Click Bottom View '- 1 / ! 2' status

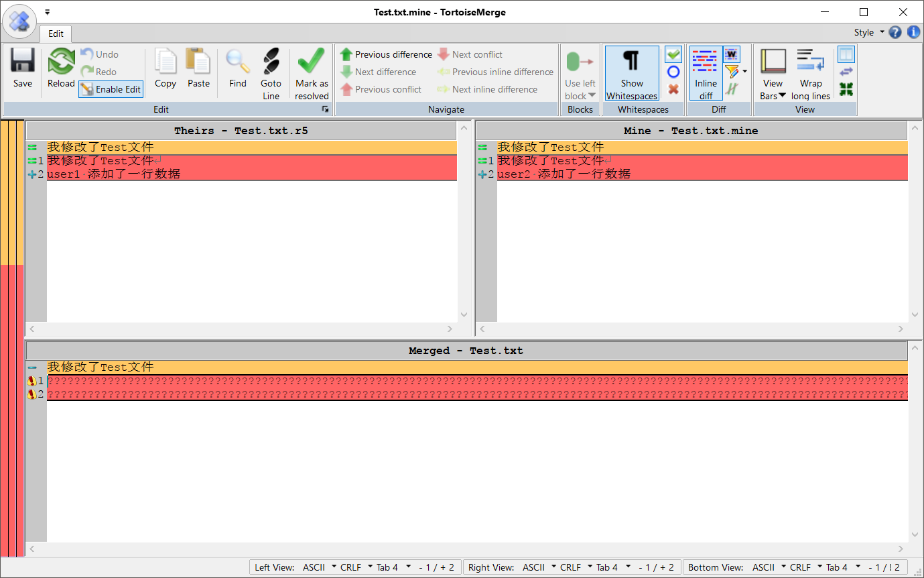pos(884,567)
